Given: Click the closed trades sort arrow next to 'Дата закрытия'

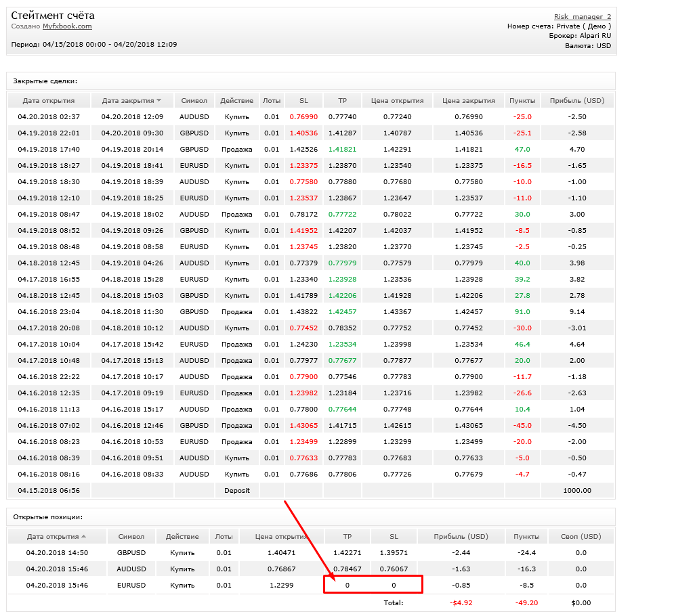Looking at the screenshot, I should [159, 100].
